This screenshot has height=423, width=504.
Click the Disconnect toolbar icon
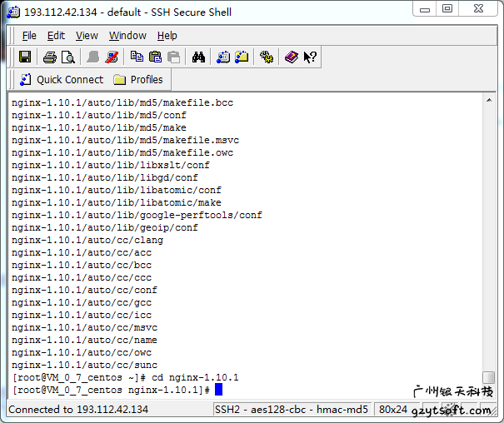click(x=112, y=57)
